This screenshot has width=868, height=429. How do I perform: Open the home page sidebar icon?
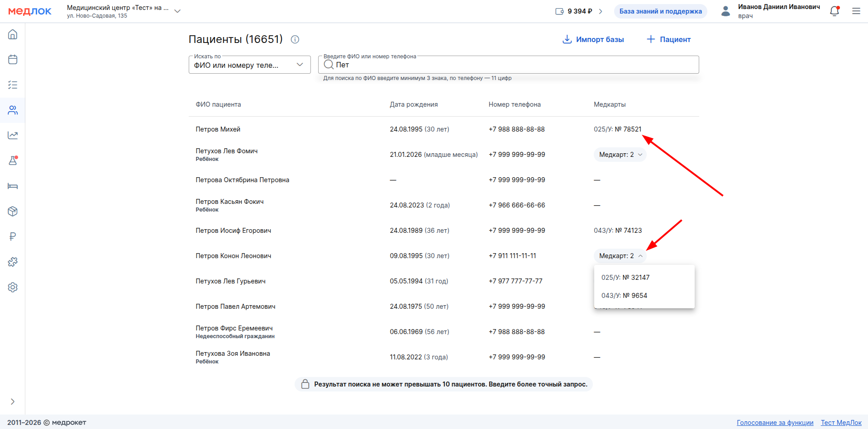13,34
